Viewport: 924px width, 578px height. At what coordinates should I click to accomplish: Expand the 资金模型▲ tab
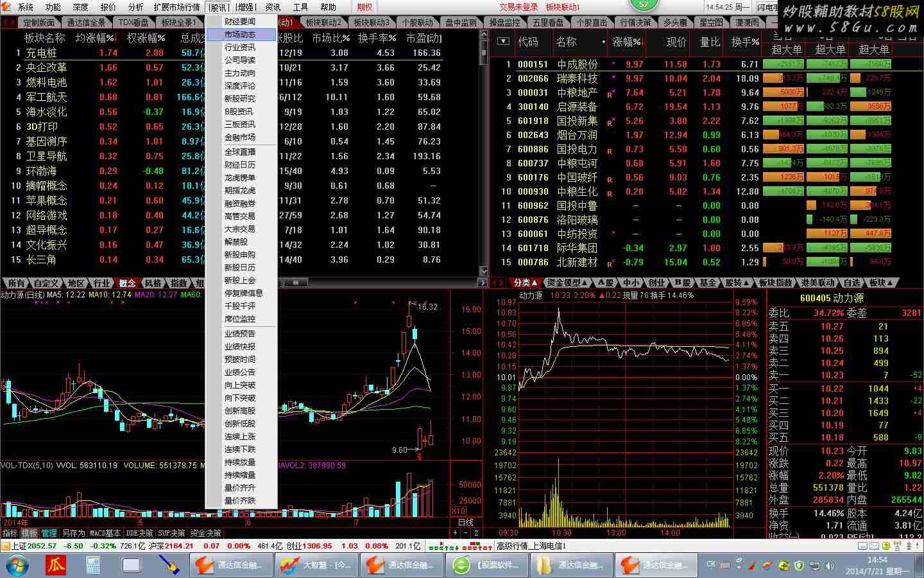(x=567, y=283)
